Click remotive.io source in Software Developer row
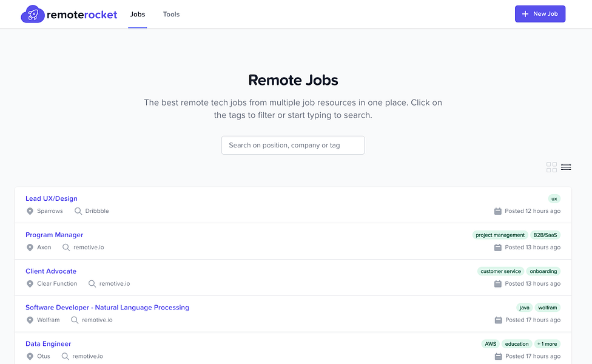The image size is (592, 364). tap(98, 320)
